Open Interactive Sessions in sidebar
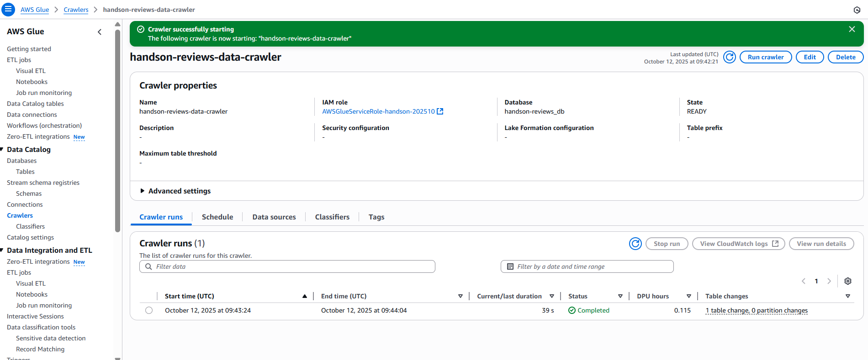The width and height of the screenshot is (868, 360). click(x=35, y=316)
